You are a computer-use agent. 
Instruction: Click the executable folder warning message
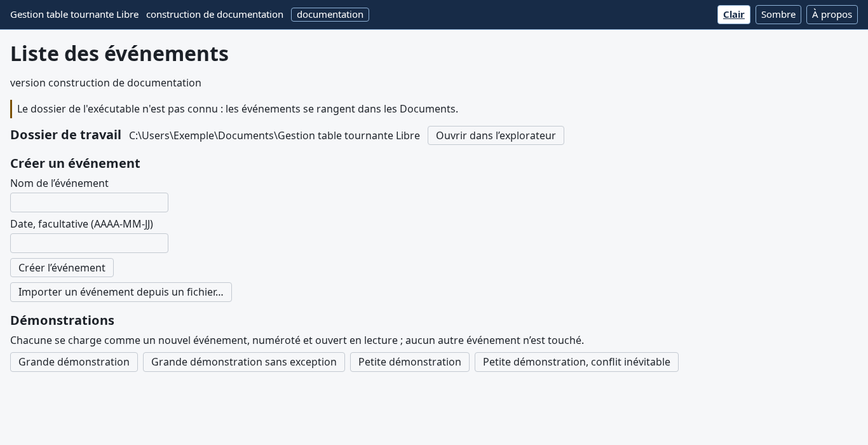coord(238,109)
